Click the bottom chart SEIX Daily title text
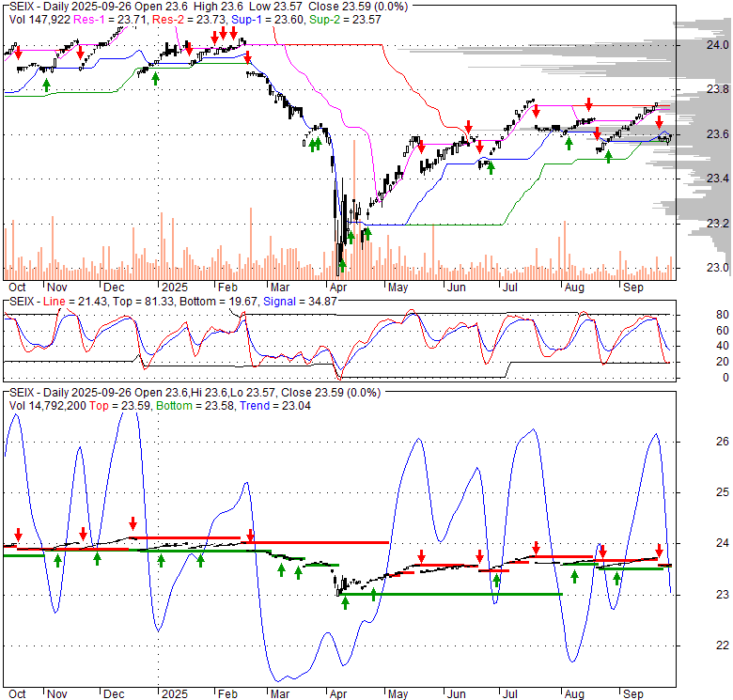The image size is (733, 700). tap(195, 393)
